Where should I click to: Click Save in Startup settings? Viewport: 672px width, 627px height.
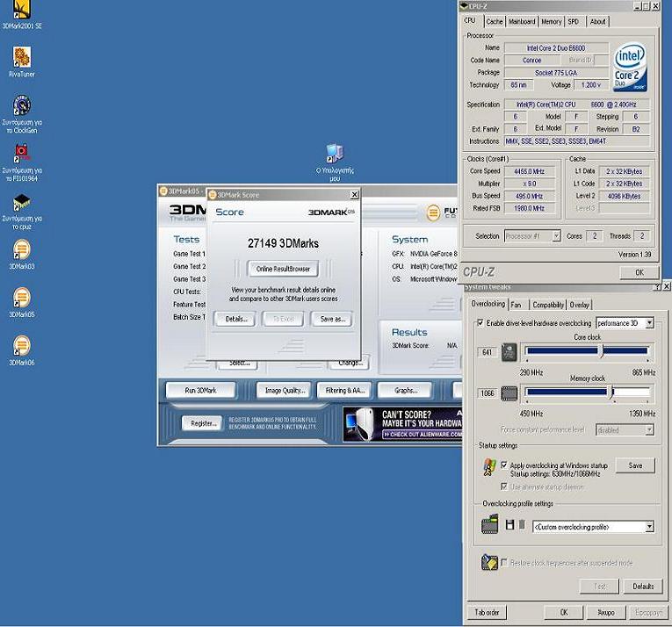(635, 465)
